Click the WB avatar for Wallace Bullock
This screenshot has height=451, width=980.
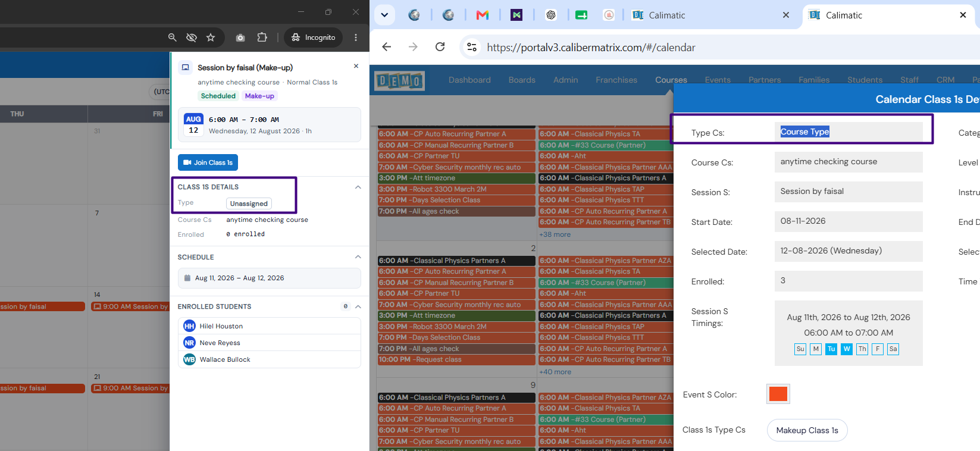tap(189, 359)
